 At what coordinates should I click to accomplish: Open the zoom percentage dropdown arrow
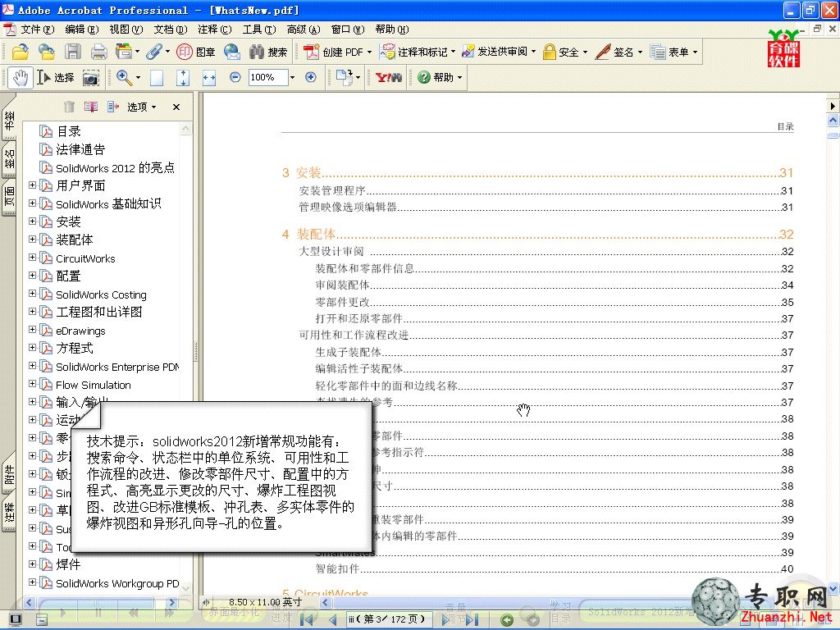(x=292, y=77)
